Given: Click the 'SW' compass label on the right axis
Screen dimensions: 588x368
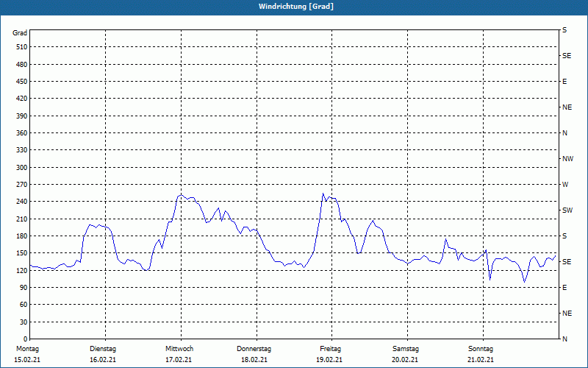Looking at the screenshot, I should coord(567,210).
